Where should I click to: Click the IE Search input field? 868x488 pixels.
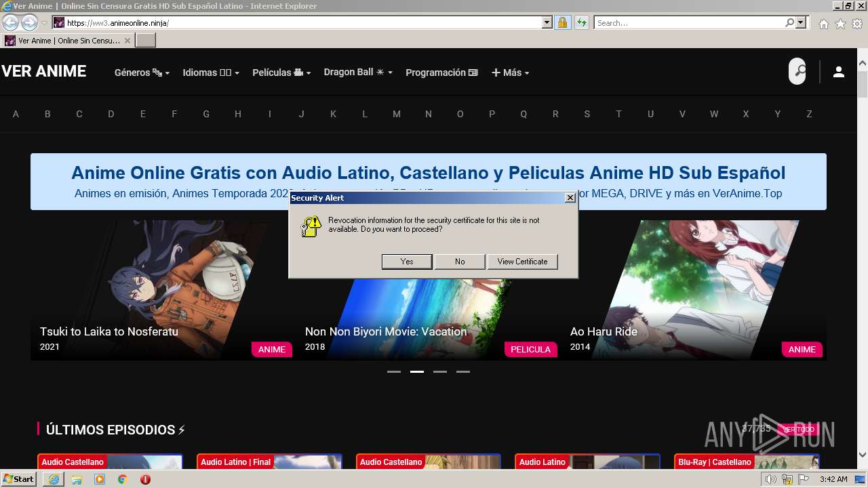tap(689, 23)
